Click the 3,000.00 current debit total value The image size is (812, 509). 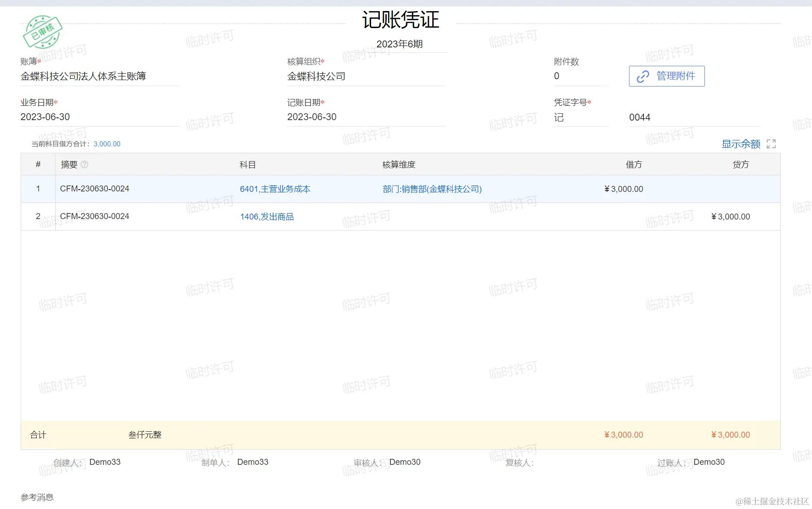click(x=107, y=144)
